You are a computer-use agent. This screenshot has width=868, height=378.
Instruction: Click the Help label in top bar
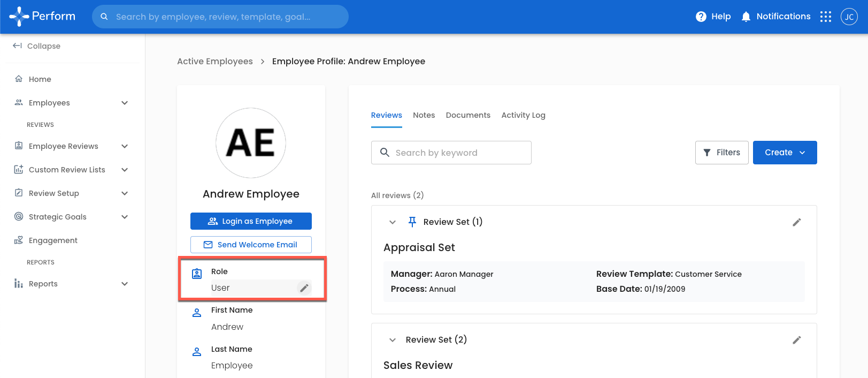721,17
